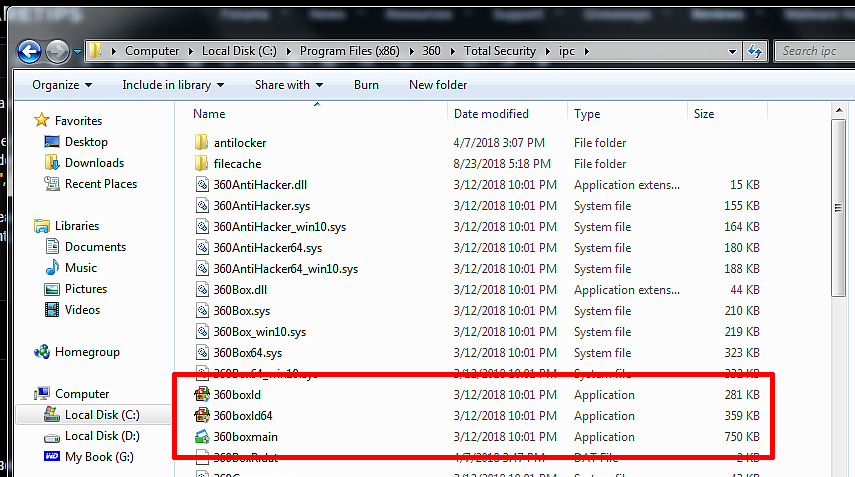This screenshot has width=855, height=477.
Task: Click the Computer icon in navigation pane
Action: tap(41, 394)
